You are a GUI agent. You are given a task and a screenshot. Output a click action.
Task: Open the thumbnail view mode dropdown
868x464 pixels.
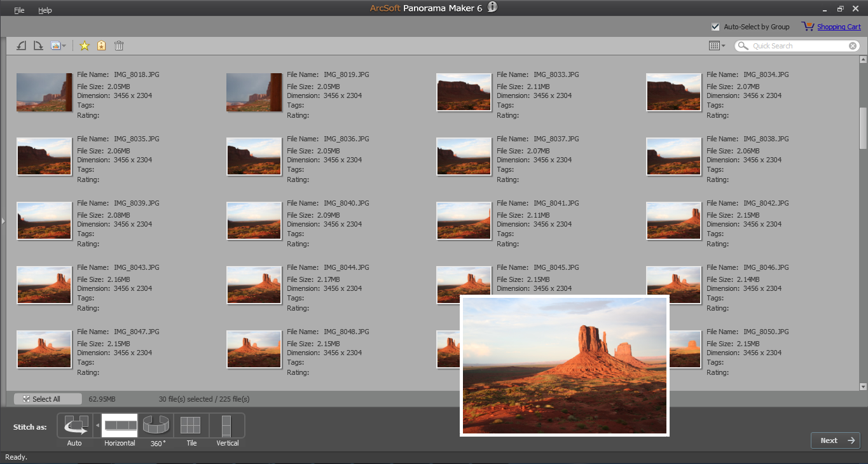(717, 46)
